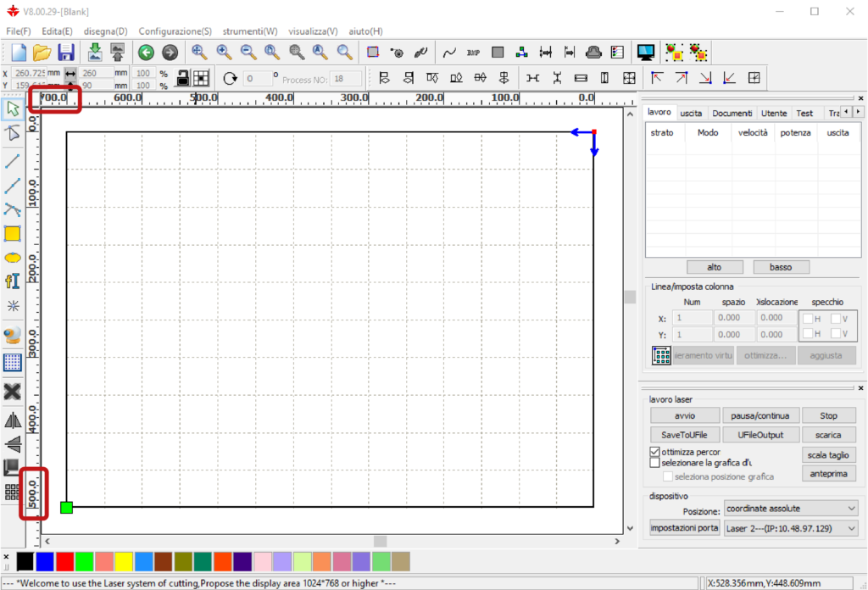Click the curve smoothing icon
Image resolution: width=868 pixels, height=590 pixels.
[x=449, y=53]
